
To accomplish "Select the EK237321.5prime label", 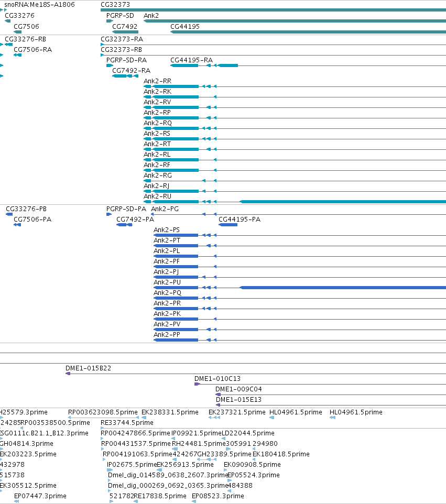I will coord(237,412).
